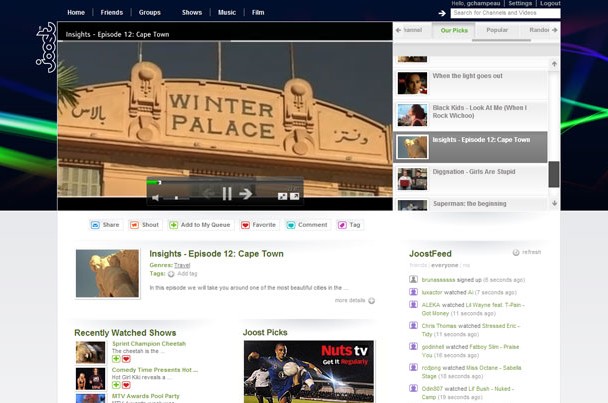The height and width of the screenshot is (403, 608).
Task: Click the video progress bar
Action: tap(224, 182)
